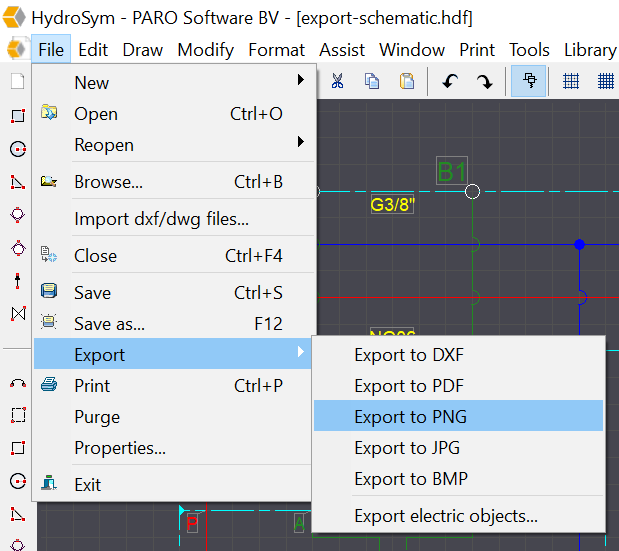Viewport: 619px width, 551px height.
Task: Select the unfilled rectangle drawing tool
Action: [18, 448]
